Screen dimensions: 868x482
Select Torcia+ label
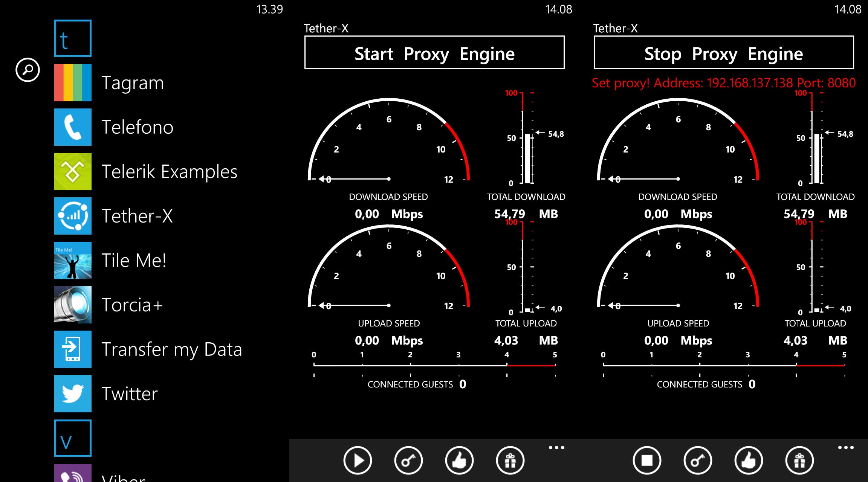pos(132,305)
